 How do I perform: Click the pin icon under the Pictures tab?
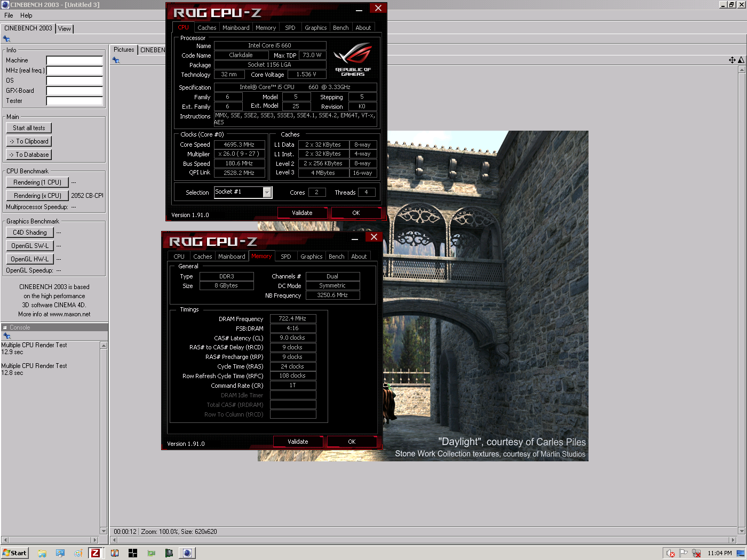pyautogui.click(x=116, y=60)
